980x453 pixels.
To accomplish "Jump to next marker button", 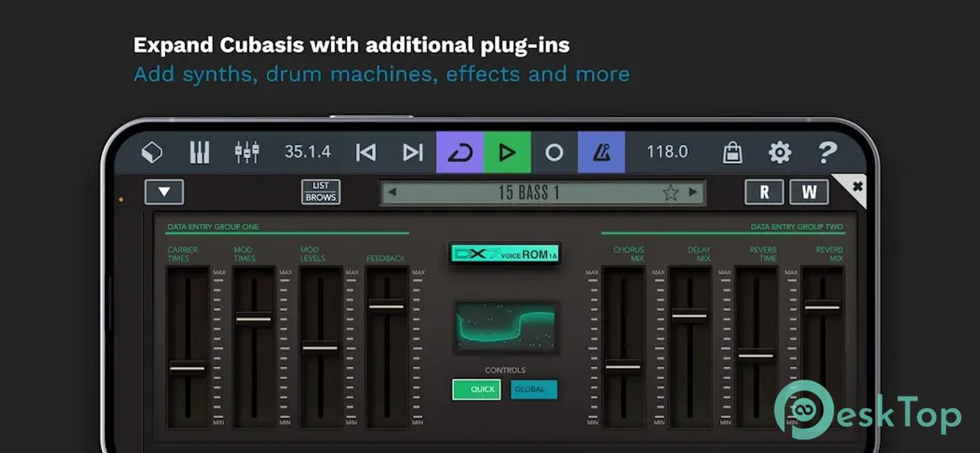I will click(413, 153).
